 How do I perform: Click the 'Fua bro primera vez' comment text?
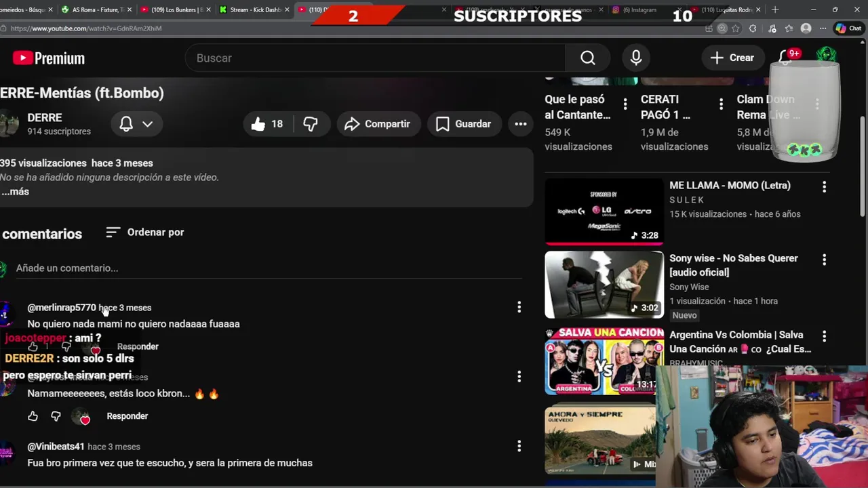point(170,463)
